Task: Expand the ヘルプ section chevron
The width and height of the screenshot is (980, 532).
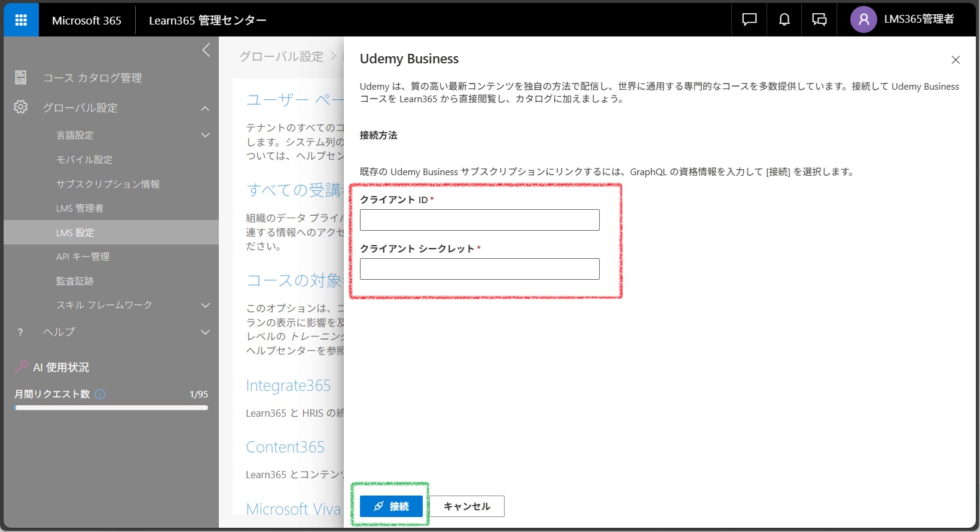Action: (206, 332)
